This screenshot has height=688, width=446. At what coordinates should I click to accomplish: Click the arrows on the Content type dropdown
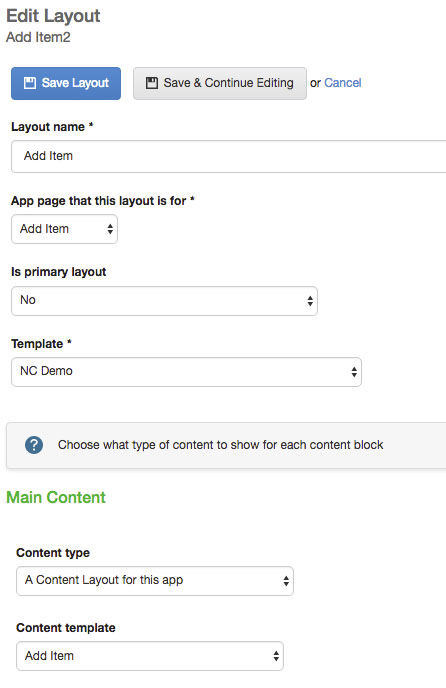[286, 581]
